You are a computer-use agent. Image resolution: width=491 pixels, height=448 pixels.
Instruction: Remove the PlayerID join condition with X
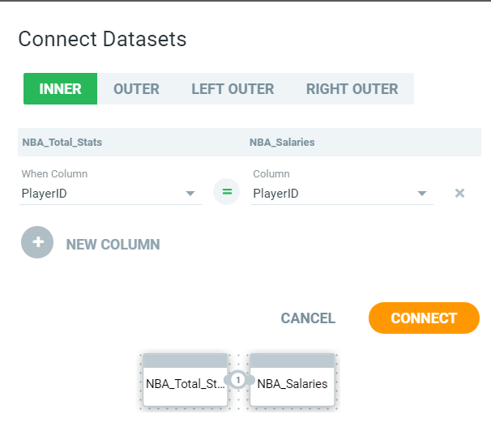tap(459, 193)
